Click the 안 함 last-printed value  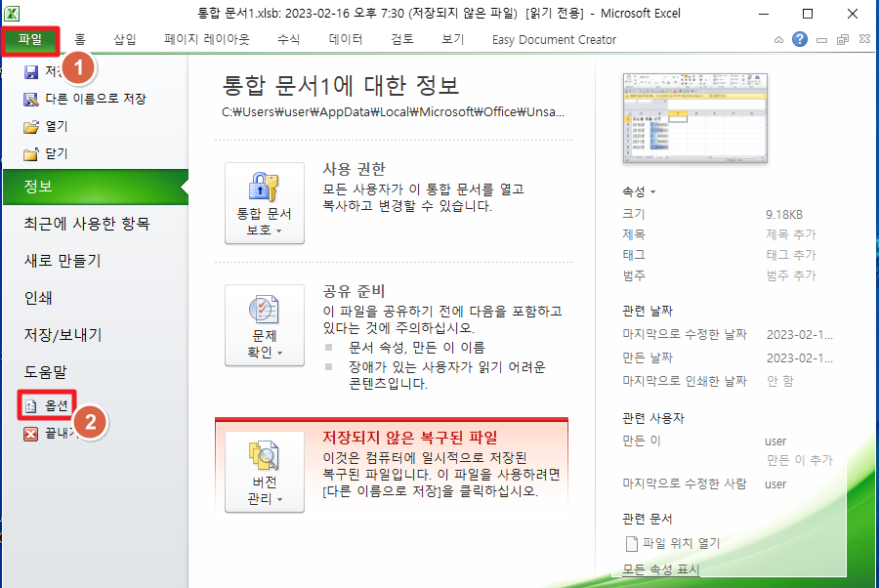(780, 381)
